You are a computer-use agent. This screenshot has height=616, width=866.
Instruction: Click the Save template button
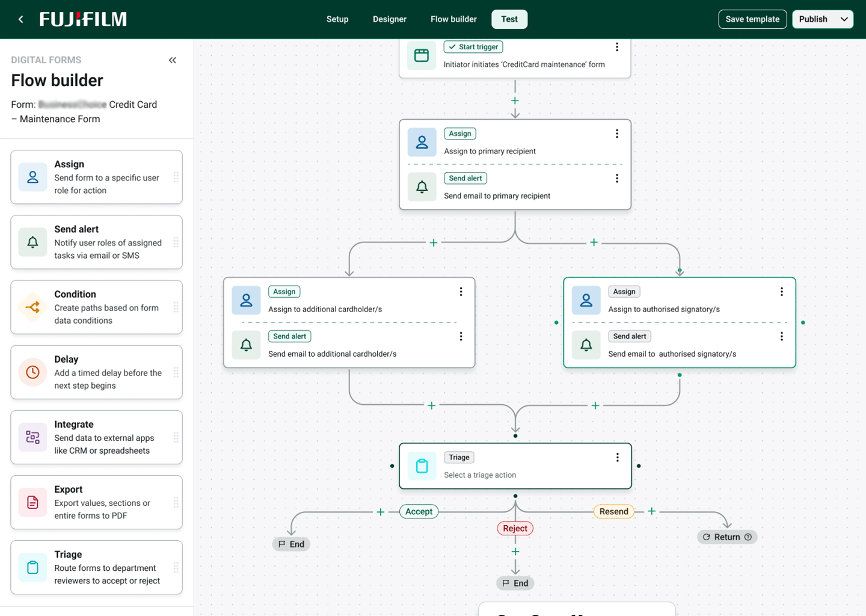[752, 19]
